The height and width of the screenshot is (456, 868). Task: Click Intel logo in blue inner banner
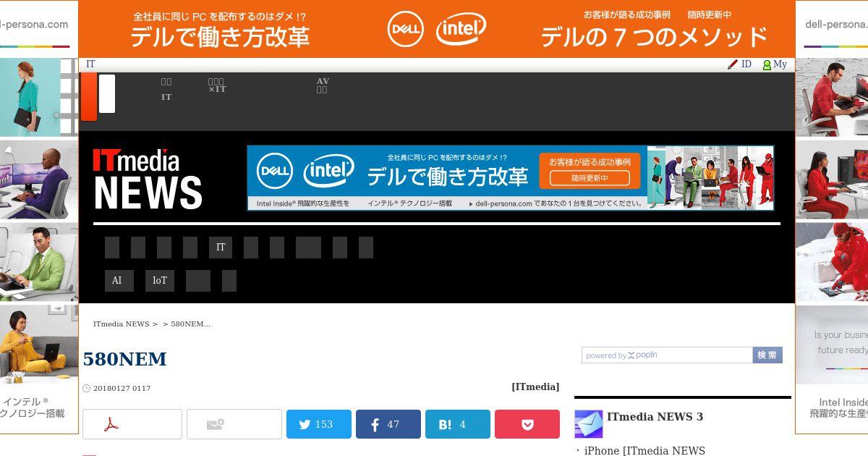(328, 172)
